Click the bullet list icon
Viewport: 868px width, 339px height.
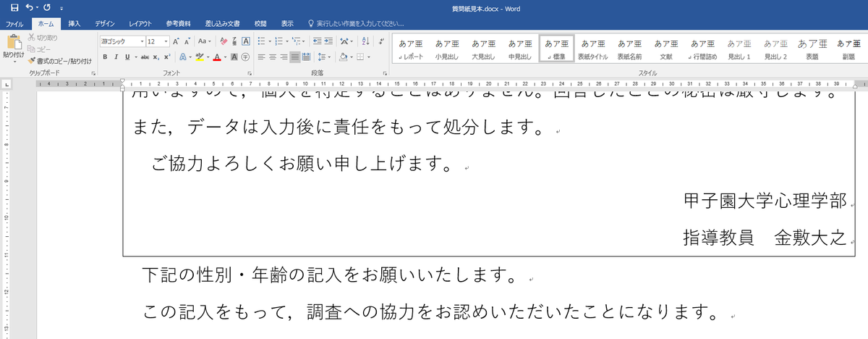pos(261,41)
